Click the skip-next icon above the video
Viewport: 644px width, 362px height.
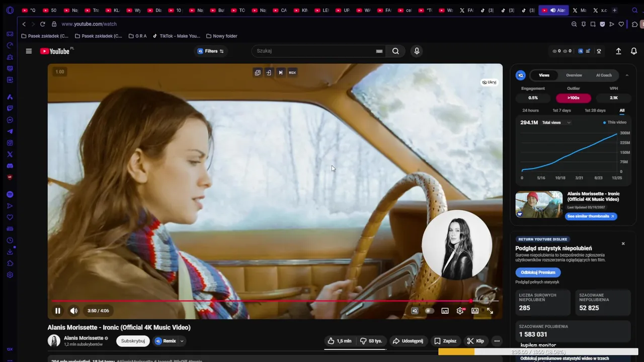click(281, 72)
